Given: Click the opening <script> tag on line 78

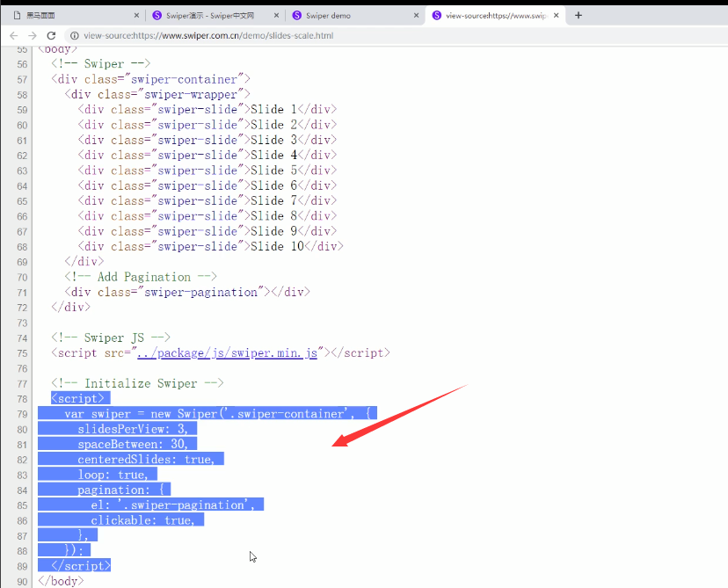Looking at the screenshot, I should [x=78, y=399].
